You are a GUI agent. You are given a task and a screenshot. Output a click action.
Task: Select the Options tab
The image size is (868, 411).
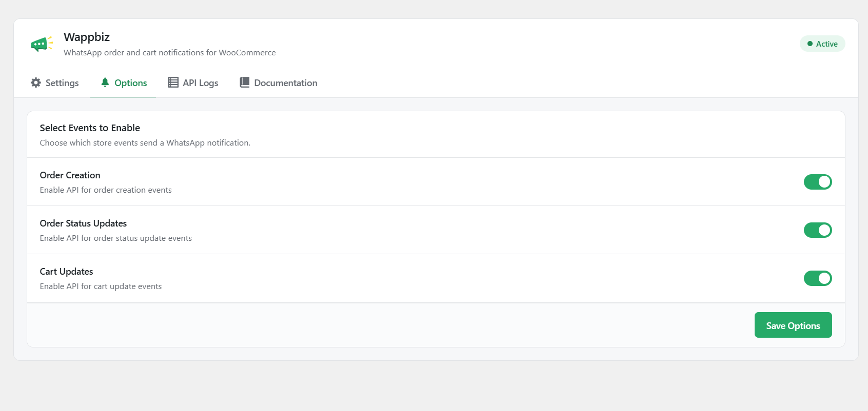click(124, 83)
